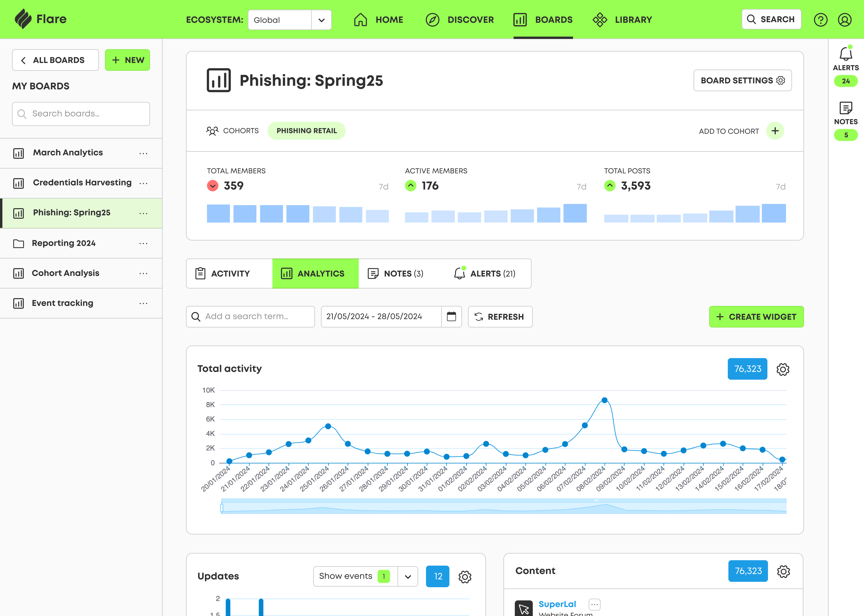This screenshot has width=864, height=616.
Task: Create a new board with New button
Action: click(x=127, y=60)
